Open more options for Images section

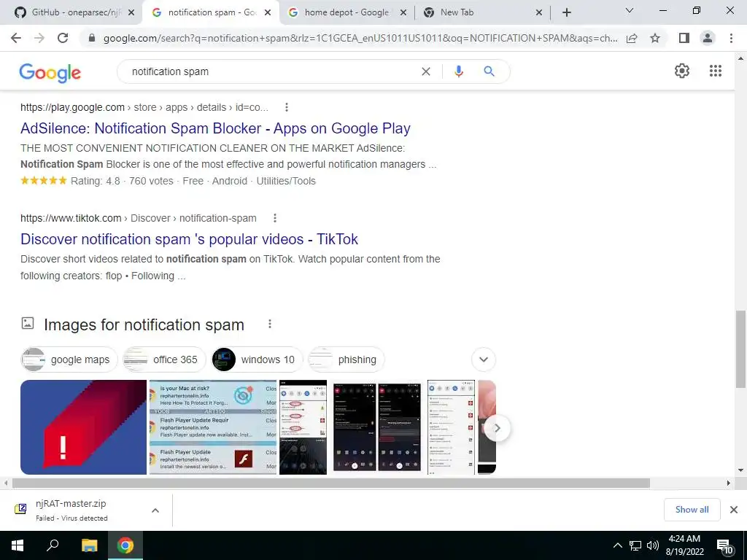tap(270, 324)
